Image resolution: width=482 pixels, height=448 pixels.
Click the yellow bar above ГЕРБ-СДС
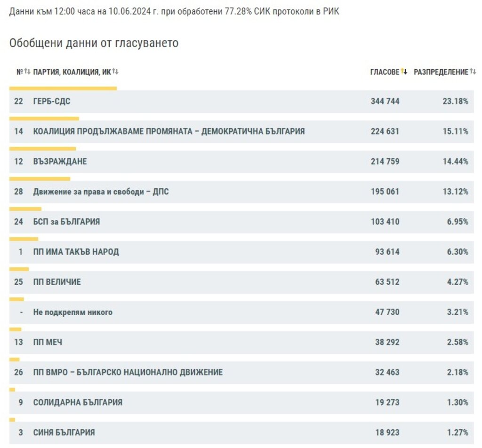click(x=63, y=88)
